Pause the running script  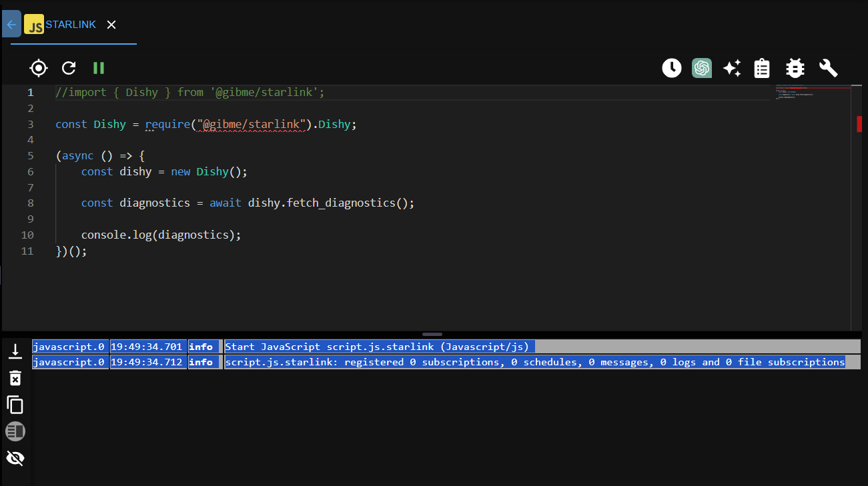pyautogui.click(x=99, y=67)
